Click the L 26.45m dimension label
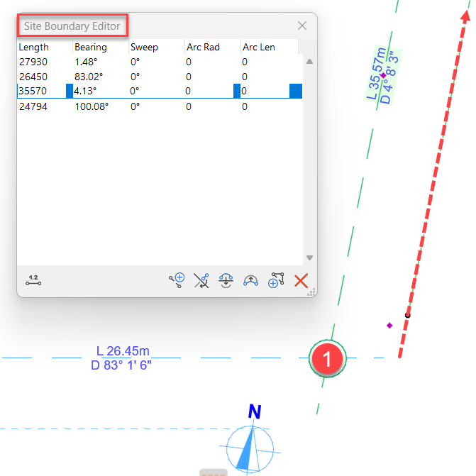476x476 pixels. [x=123, y=351]
